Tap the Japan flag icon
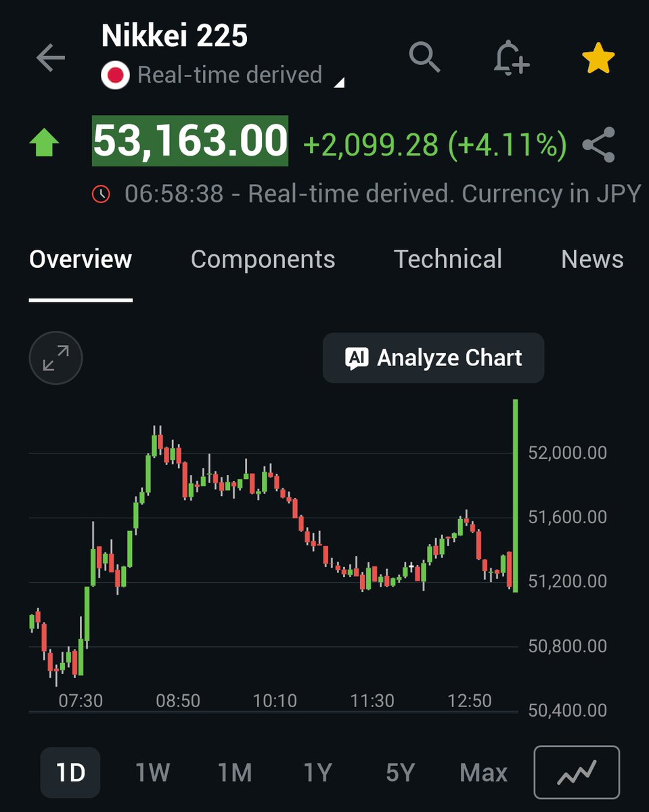The height and width of the screenshot is (812, 649). 115,75
